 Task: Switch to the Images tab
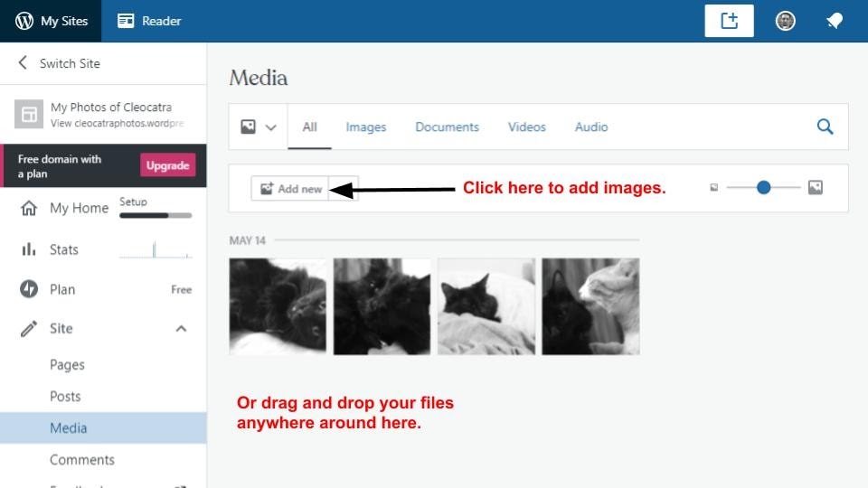366,127
